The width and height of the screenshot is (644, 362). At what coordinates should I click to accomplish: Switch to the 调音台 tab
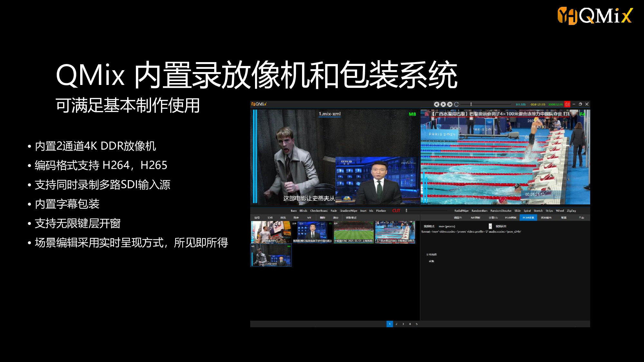tap(458, 218)
